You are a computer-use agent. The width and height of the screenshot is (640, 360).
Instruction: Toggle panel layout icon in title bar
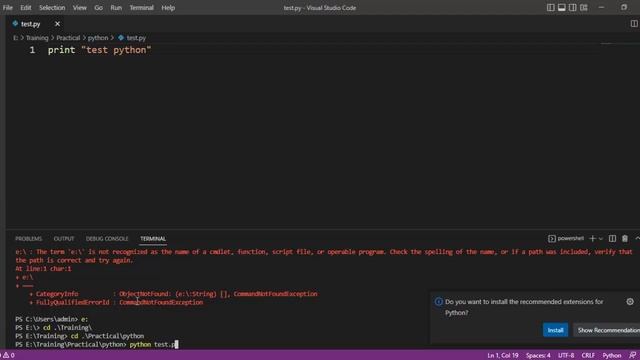[x=562, y=8]
